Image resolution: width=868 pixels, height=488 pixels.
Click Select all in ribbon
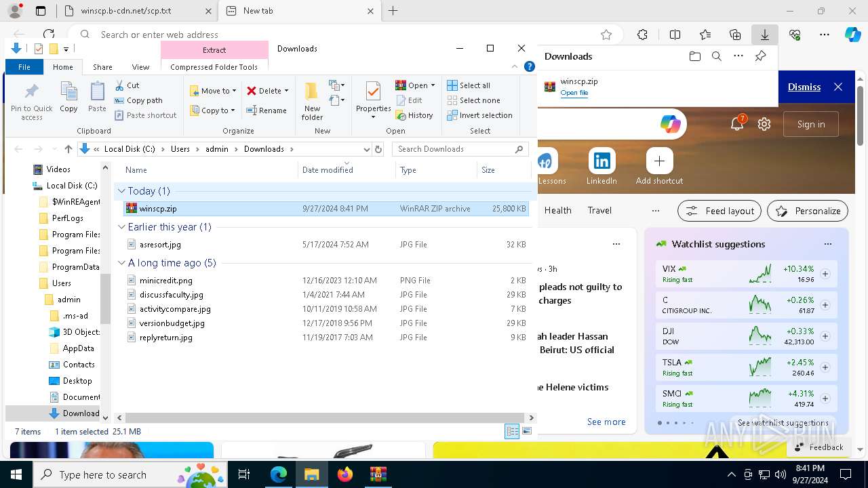[469, 85]
